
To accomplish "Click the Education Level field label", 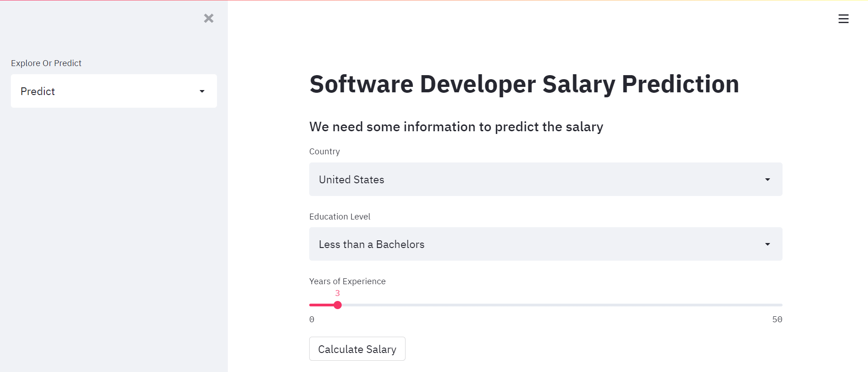I will click(x=340, y=217).
